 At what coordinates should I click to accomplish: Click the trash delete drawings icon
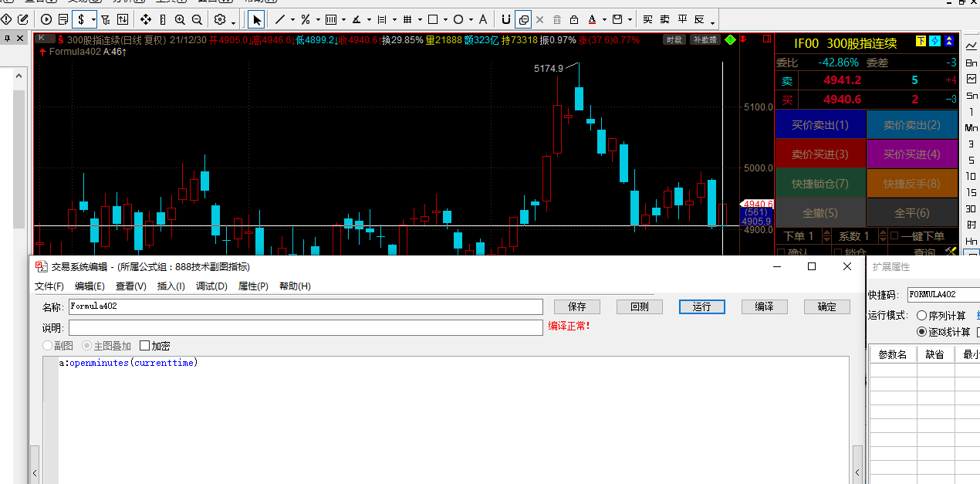557,19
